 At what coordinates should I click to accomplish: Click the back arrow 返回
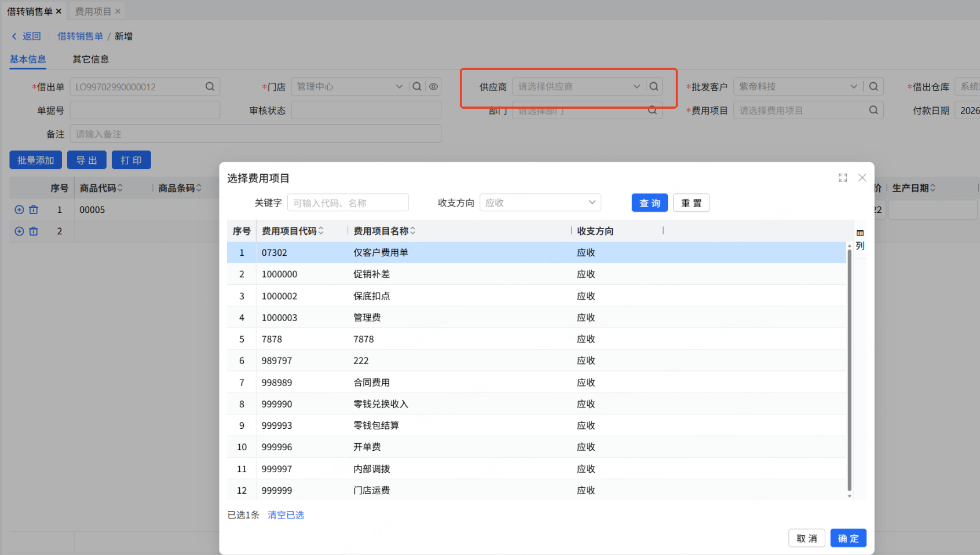[x=26, y=36]
